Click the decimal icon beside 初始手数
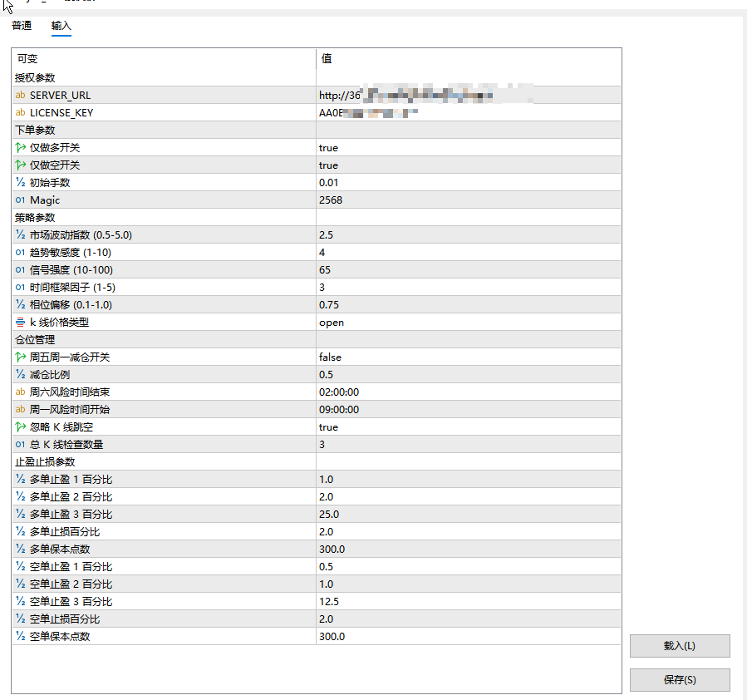The image size is (747, 700). tap(21, 183)
